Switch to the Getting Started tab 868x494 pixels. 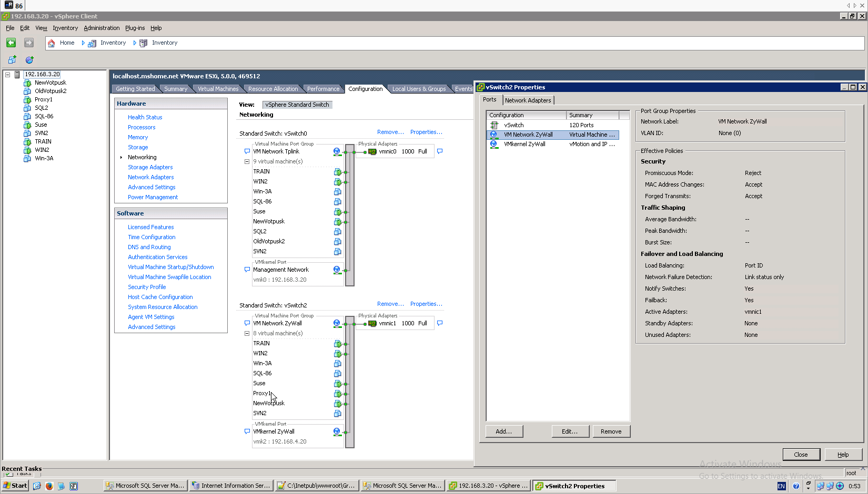[135, 89]
